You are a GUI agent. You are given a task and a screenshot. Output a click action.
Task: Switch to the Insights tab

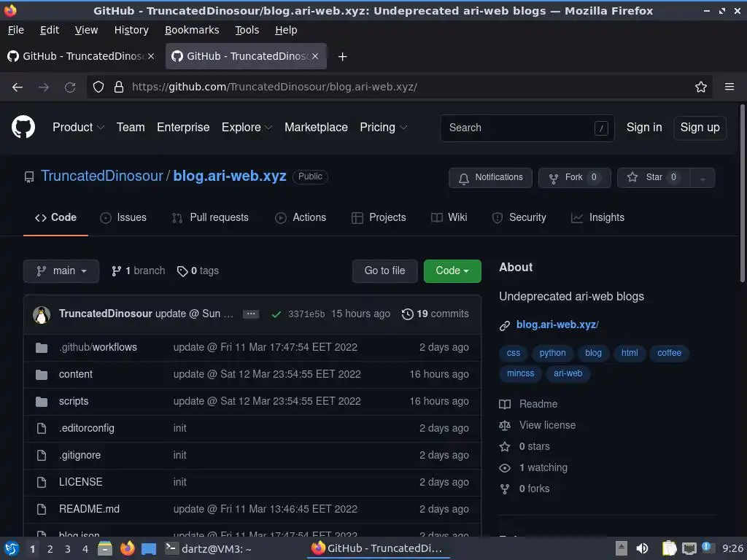point(597,217)
